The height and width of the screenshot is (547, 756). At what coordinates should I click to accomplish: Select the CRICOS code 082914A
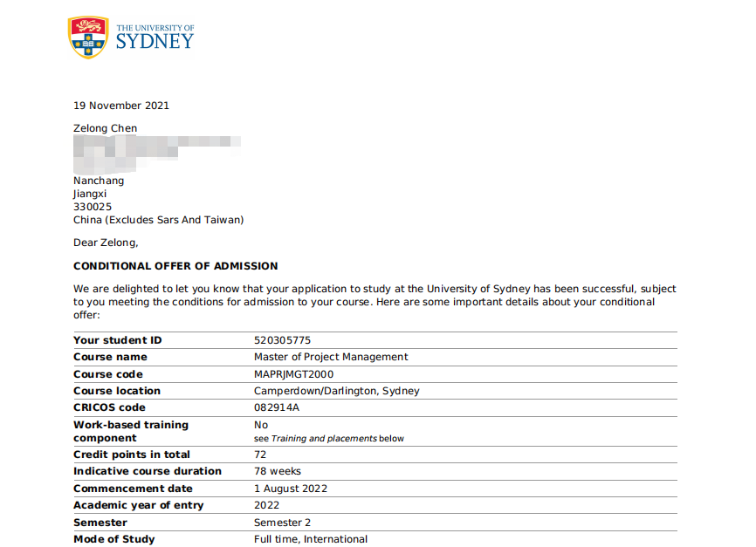[277, 407]
